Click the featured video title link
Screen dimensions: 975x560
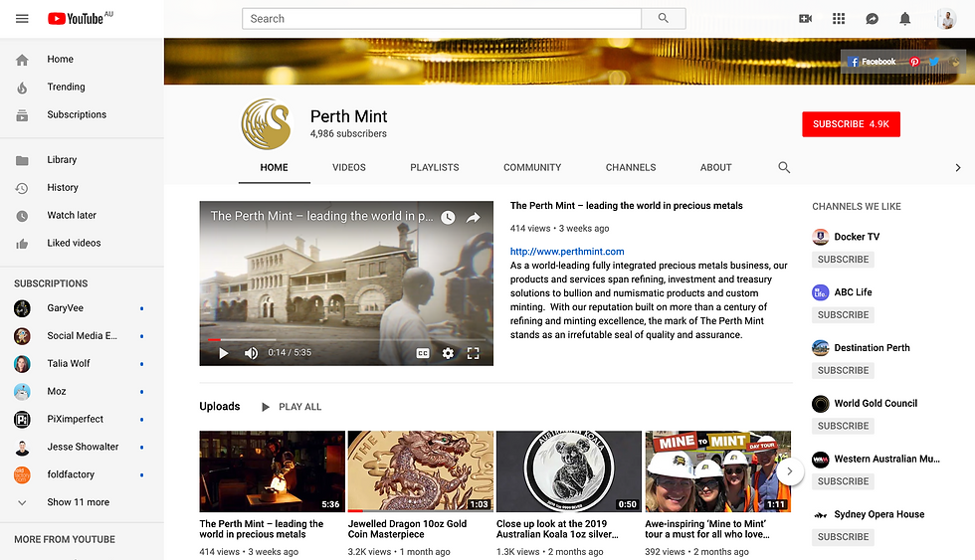point(626,206)
